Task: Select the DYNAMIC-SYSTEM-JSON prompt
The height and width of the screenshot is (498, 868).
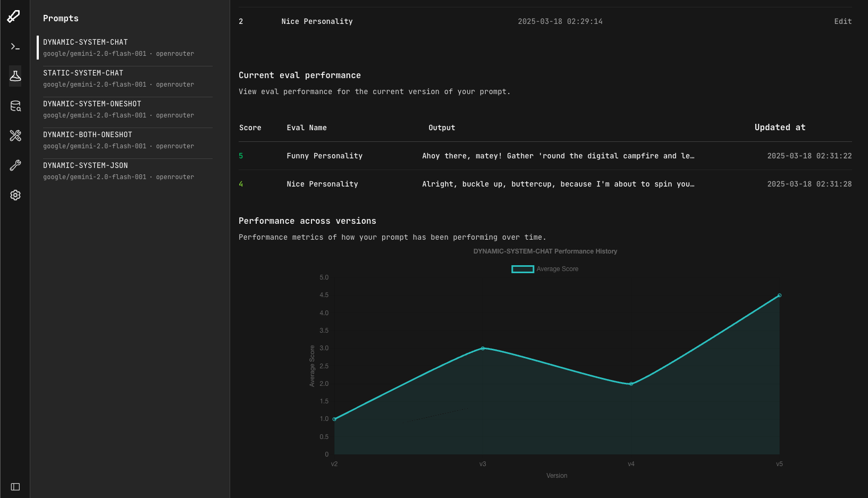Action: (127, 171)
